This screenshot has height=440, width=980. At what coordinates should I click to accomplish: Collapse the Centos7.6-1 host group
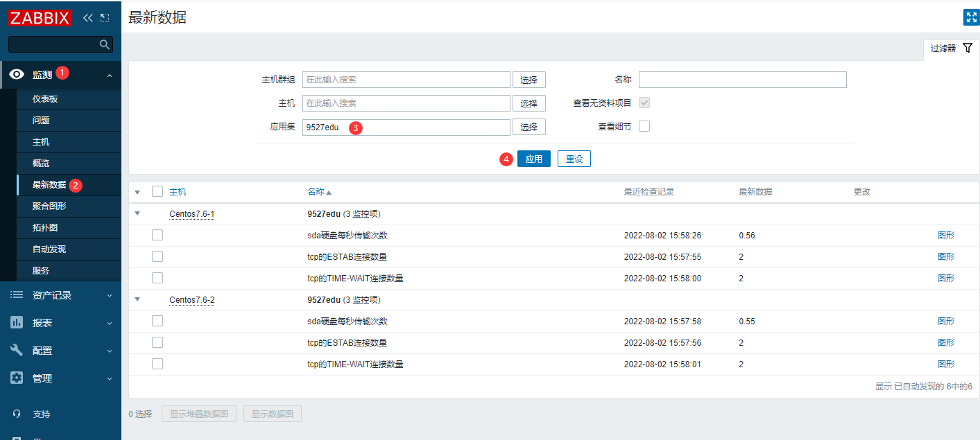137,214
